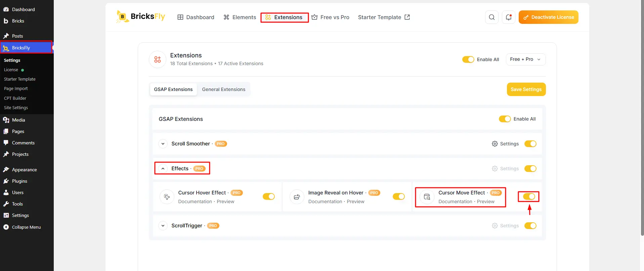Switch to the GSAP Extensions tab
The image size is (644, 271).
[173, 89]
